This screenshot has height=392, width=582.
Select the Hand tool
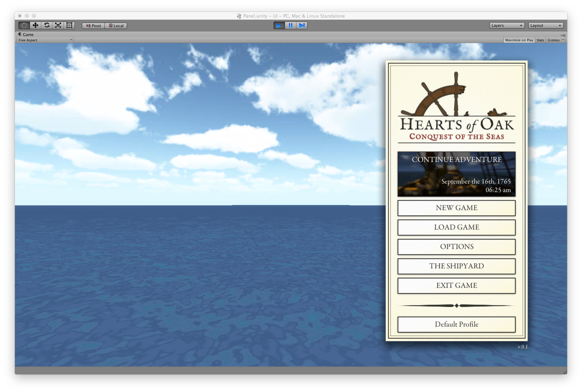point(24,25)
